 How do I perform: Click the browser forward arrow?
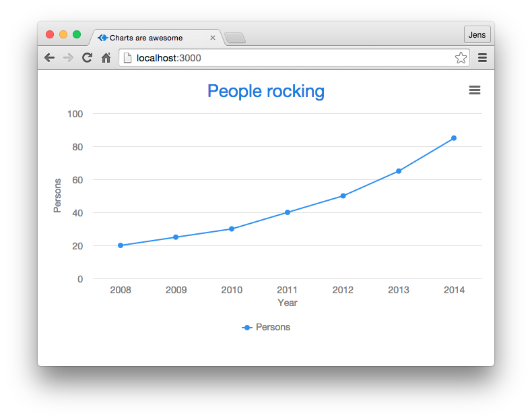[68, 58]
